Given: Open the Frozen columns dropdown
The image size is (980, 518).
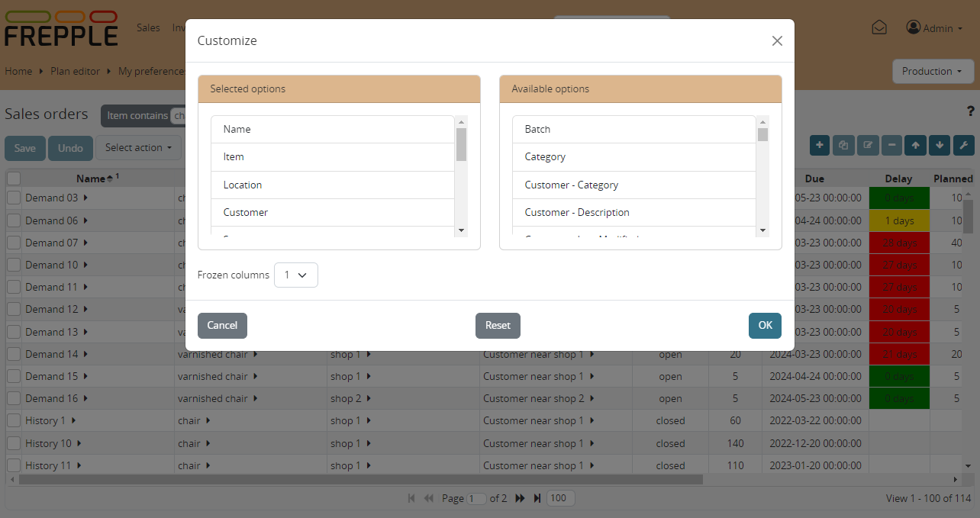Looking at the screenshot, I should 295,275.
